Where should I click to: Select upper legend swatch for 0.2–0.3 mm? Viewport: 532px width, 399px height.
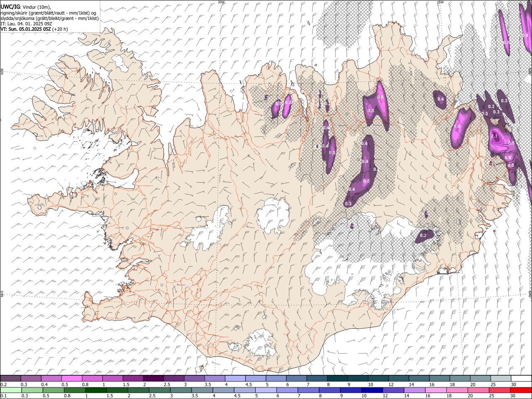click(11, 378)
